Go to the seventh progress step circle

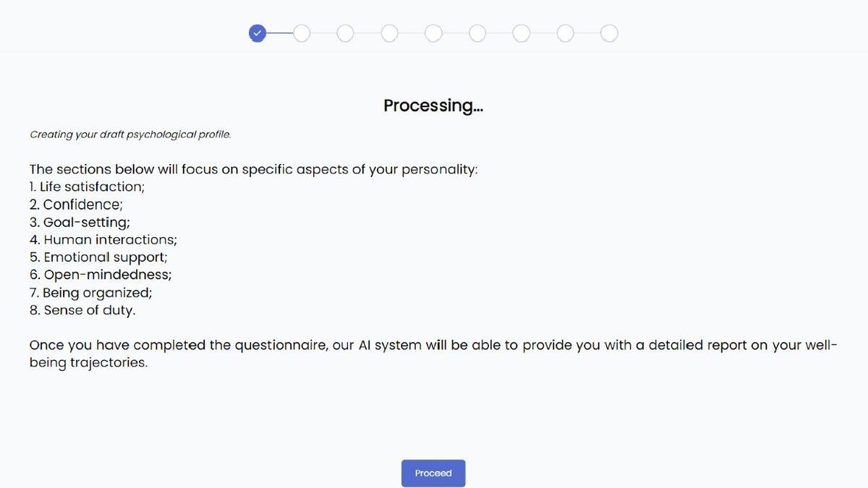(522, 33)
